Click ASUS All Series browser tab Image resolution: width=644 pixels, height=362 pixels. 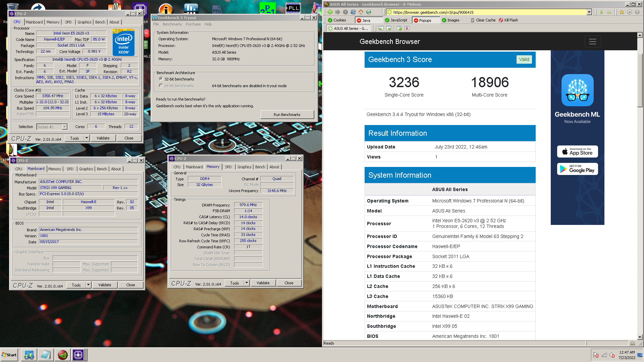[x=348, y=28]
